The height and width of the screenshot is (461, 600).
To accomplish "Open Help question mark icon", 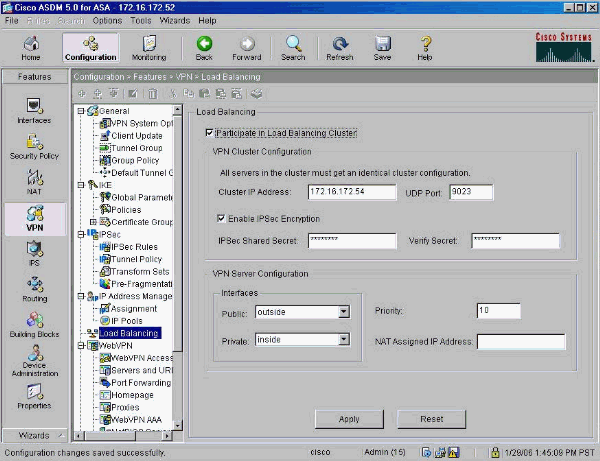I will coord(425,48).
